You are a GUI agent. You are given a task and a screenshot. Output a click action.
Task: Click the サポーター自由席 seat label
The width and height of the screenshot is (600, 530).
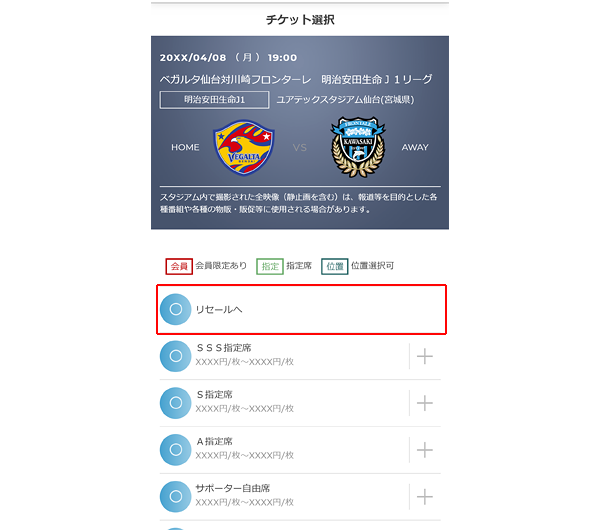[x=233, y=488]
